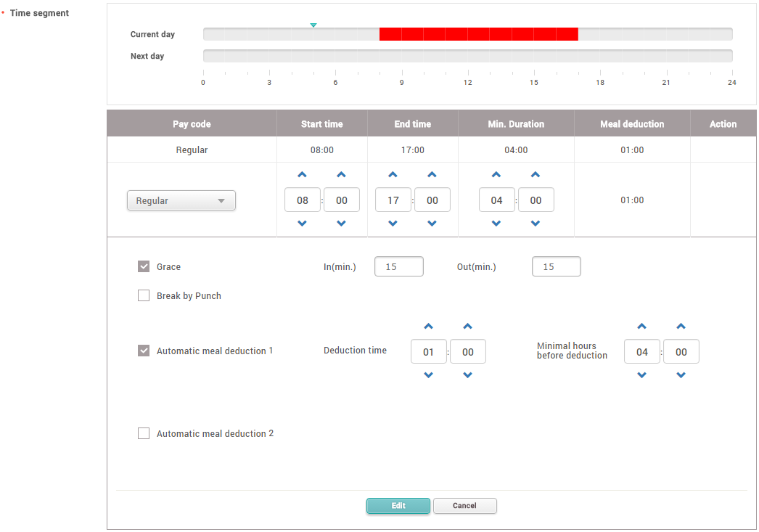Increase the Min. Duration hour with up arrow
Image resolution: width=759 pixels, height=532 pixels.
pyautogui.click(x=497, y=175)
